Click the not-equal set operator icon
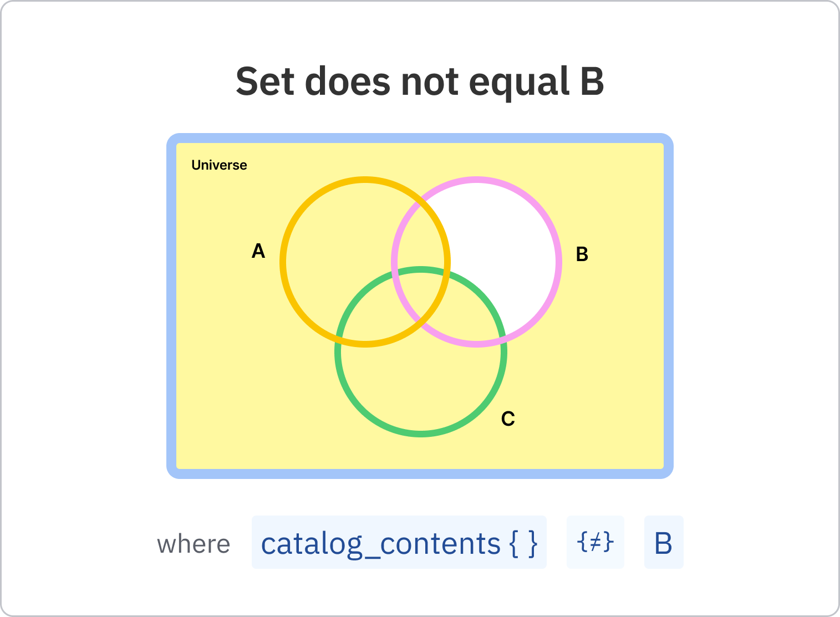The height and width of the screenshot is (617, 840). click(595, 542)
